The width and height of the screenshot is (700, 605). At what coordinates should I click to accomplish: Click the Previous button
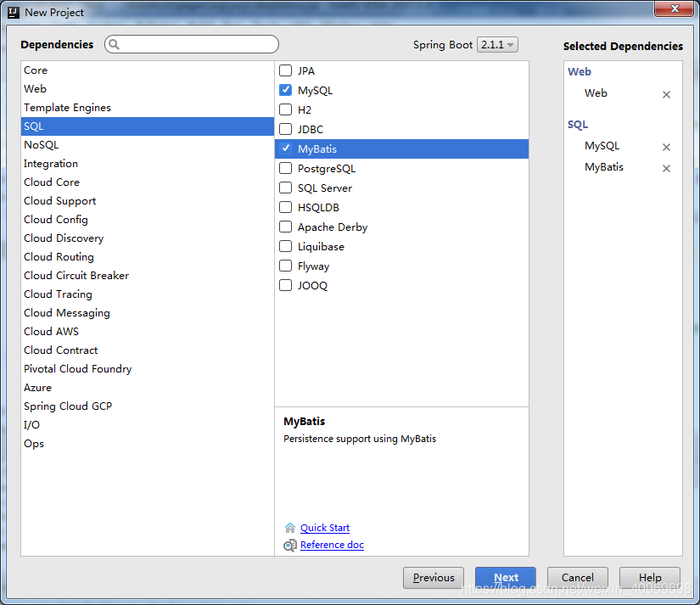pos(434,578)
